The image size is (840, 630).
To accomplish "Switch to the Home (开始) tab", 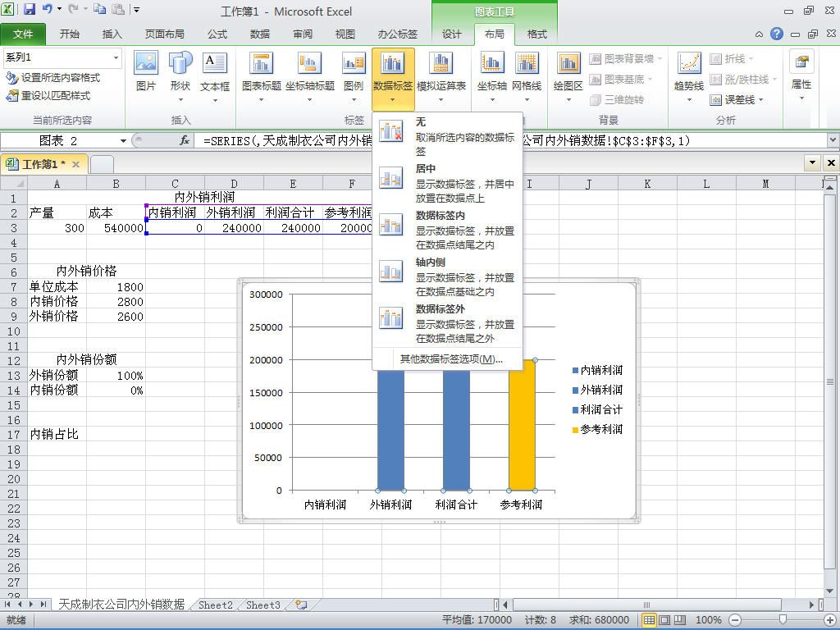I will coord(69,34).
